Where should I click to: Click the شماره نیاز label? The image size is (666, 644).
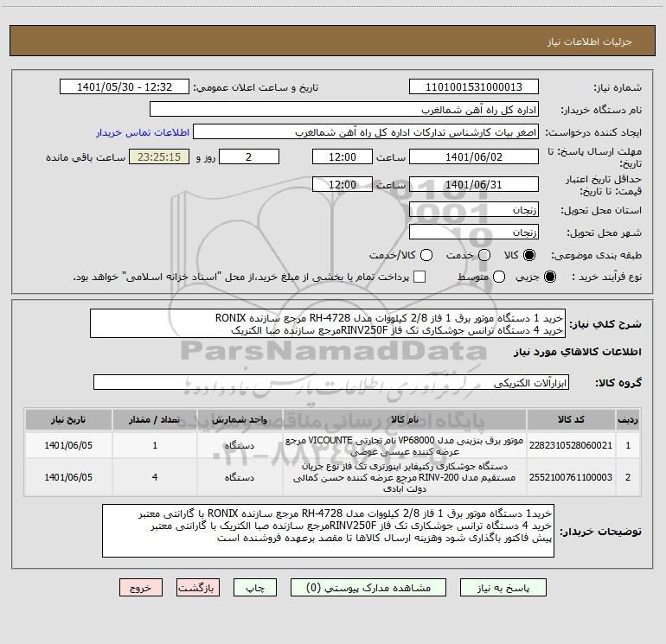pyautogui.click(x=618, y=88)
